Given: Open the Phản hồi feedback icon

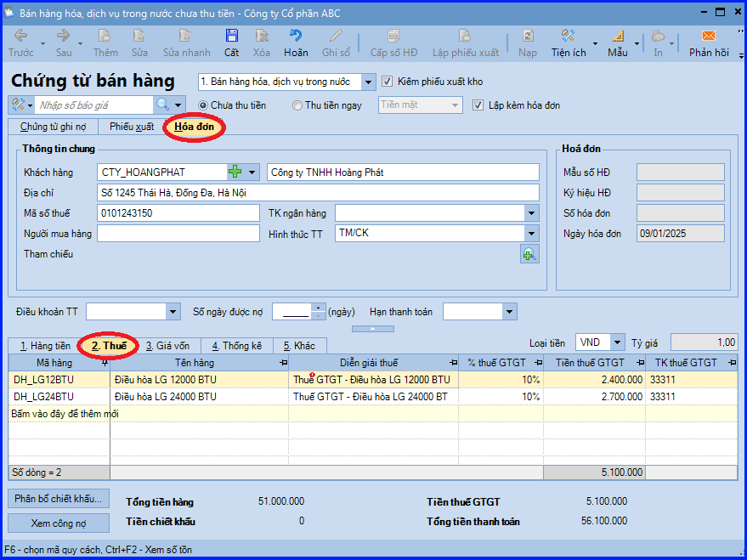Looking at the screenshot, I should 709,37.
